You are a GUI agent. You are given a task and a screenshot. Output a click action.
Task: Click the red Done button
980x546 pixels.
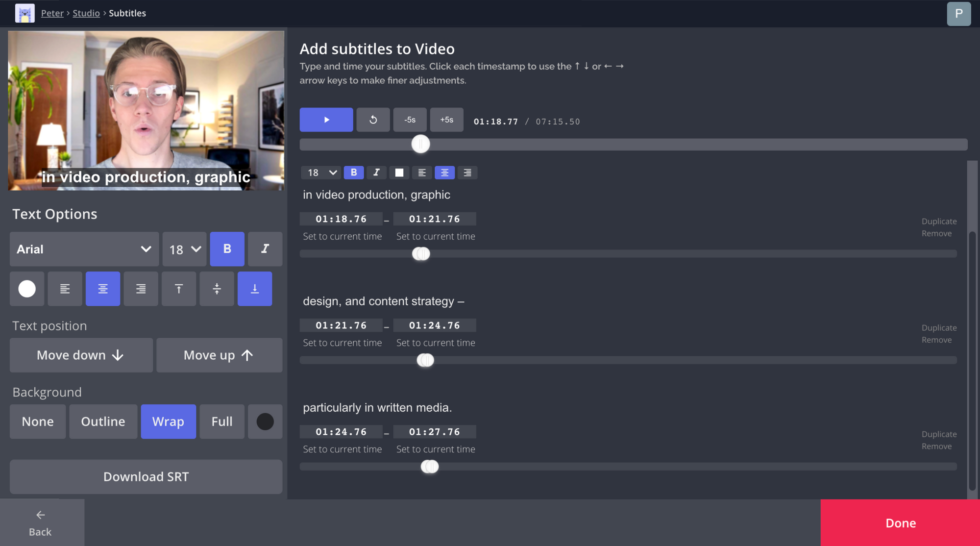pos(900,522)
